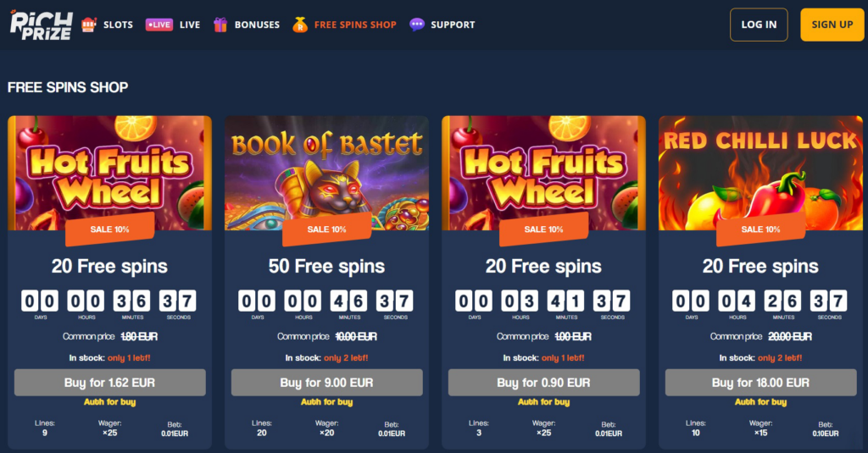This screenshot has height=453, width=868.
Task: Buy the first Hot Fruits Wheel spins for 1.62 EUR
Action: pos(109,382)
